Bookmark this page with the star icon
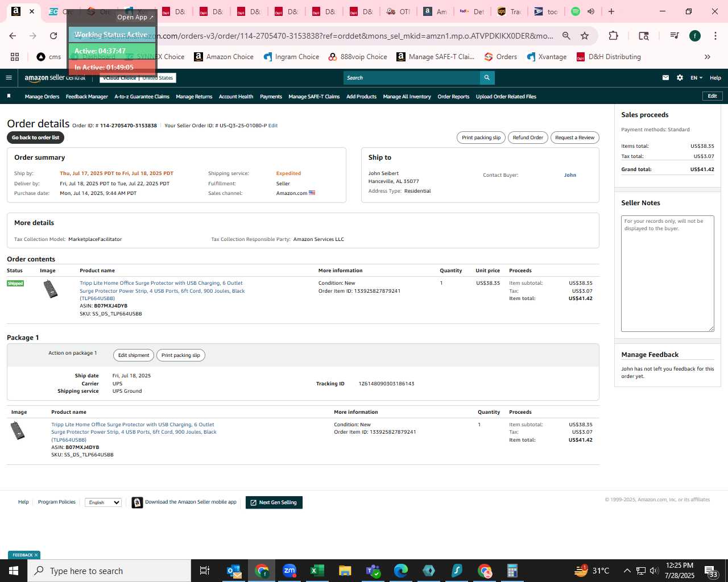 tap(585, 36)
